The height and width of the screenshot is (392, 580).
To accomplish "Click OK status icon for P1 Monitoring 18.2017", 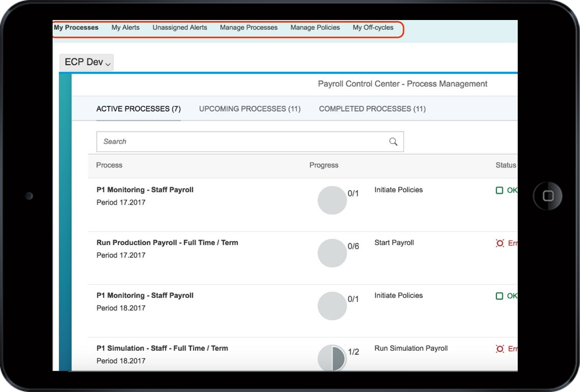I will (x=499, y=296).
